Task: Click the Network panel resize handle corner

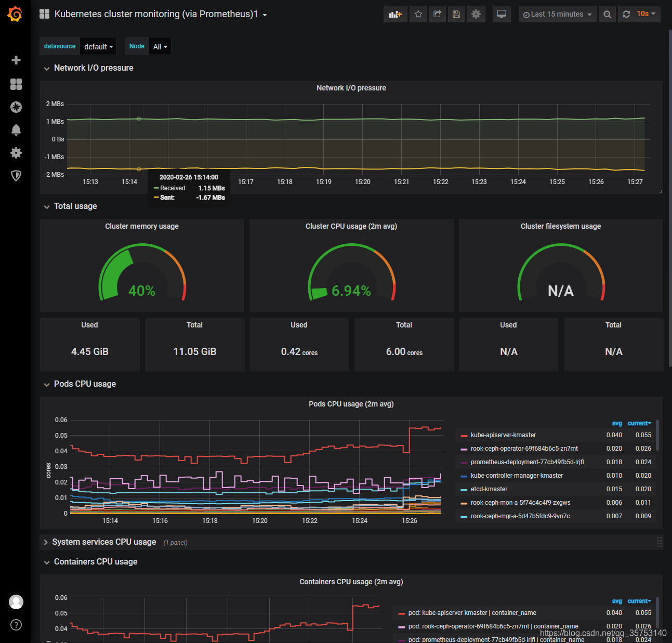Action: coord(661,192)
